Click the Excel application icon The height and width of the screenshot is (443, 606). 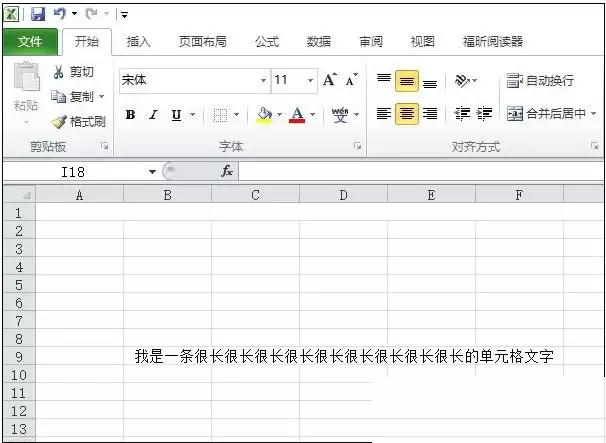(11, 14)
